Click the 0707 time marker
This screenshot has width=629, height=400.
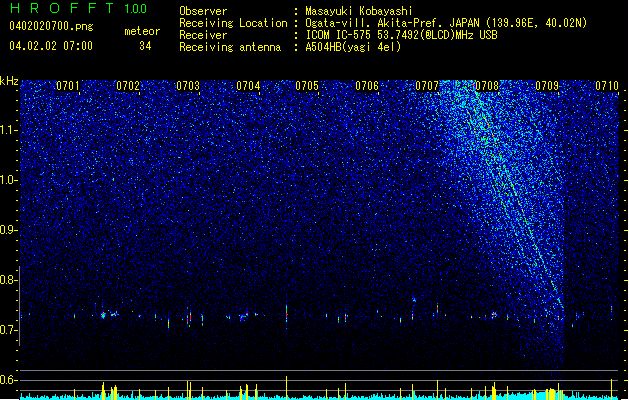(x=427, y=86)
